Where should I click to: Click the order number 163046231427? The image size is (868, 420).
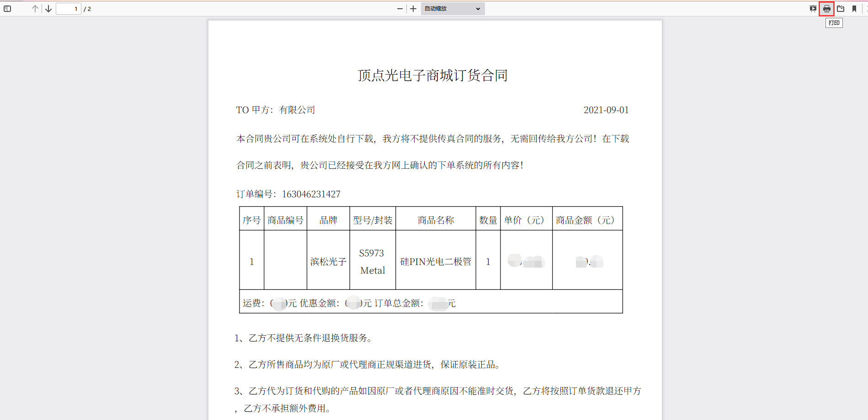click(x=311, y=194)
